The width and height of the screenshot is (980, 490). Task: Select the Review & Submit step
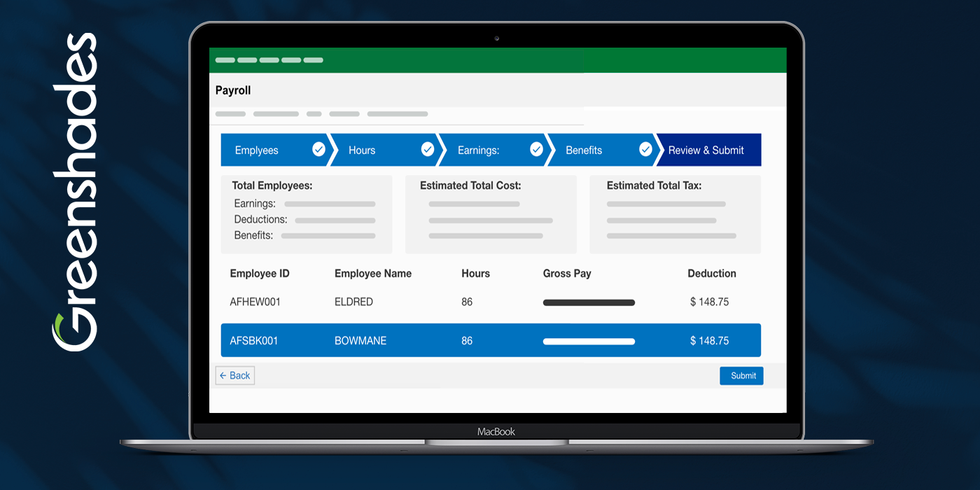click(706, 150)
